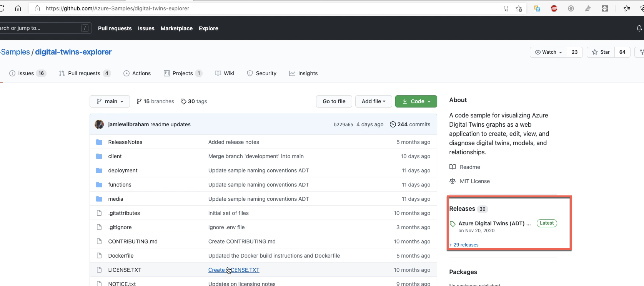Click the .gitignore file icon

click(x=99, y=227)
